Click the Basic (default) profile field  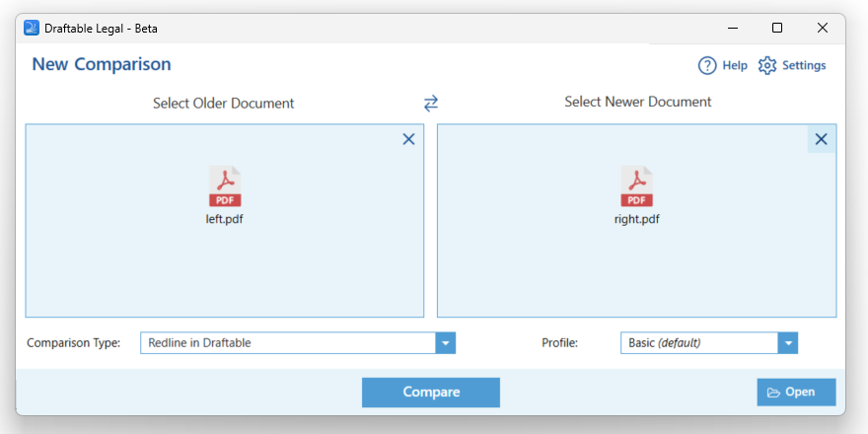(x=709, y=343)
